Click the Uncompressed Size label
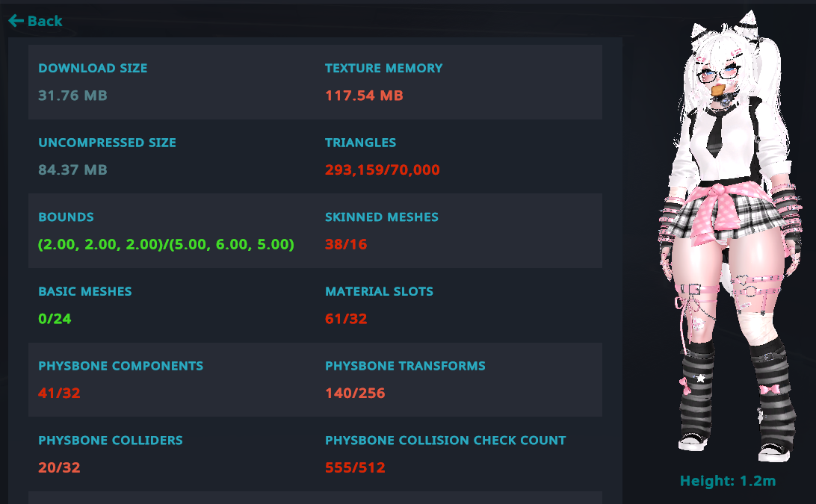 click(x=107, y=143)
